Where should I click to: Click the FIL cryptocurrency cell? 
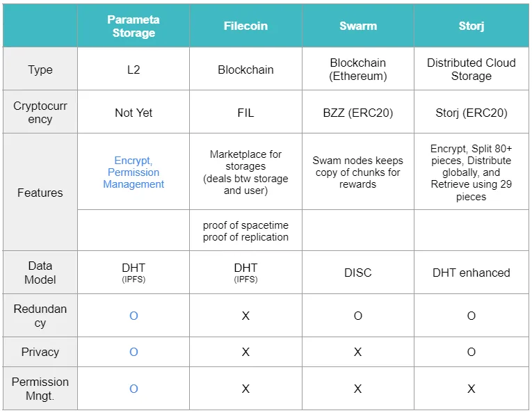tap(245, 112)
